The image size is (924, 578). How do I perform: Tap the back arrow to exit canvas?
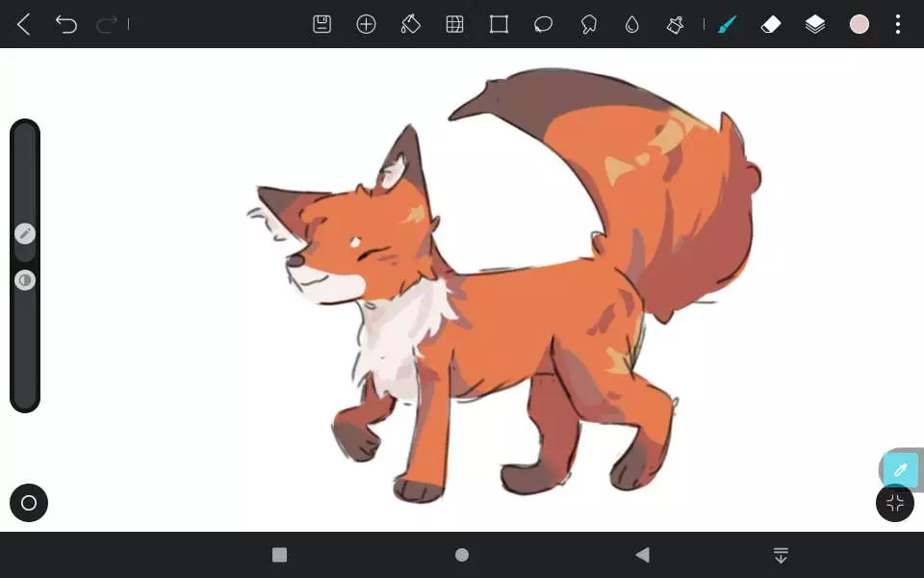click(x=24, y=25)
